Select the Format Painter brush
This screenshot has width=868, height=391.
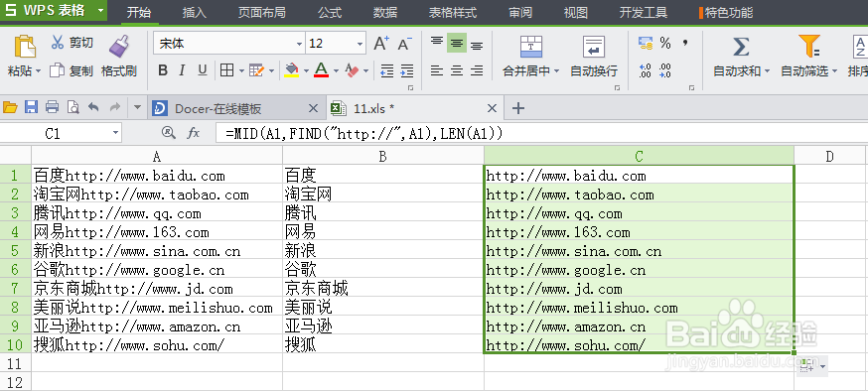[x=119, y=47]
